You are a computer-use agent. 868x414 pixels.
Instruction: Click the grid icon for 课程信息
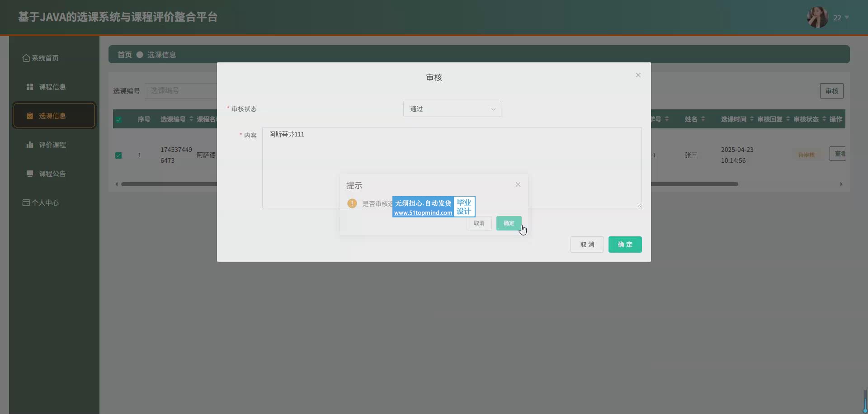click(30, 87)
